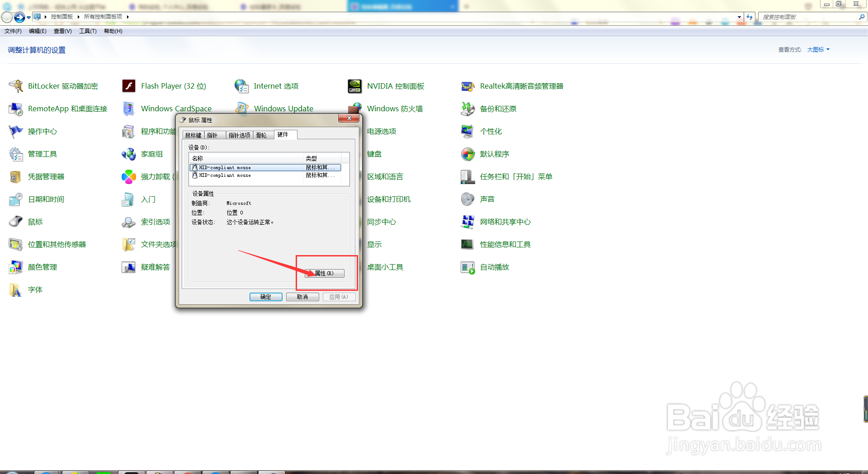The width and height of the screenshot is (868, 474).
Task: Open Realtek高清晰音频管理器 icon
Action: (468, 86)
